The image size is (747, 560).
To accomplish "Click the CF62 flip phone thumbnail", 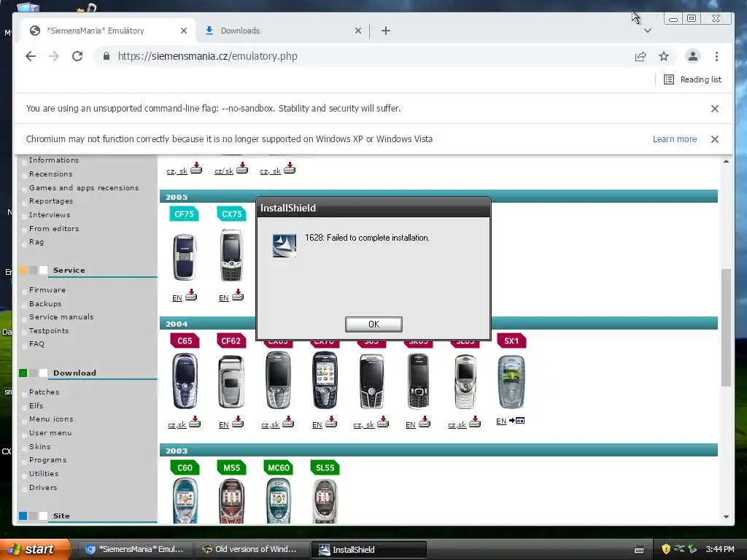I will click(x=231, y=381).
